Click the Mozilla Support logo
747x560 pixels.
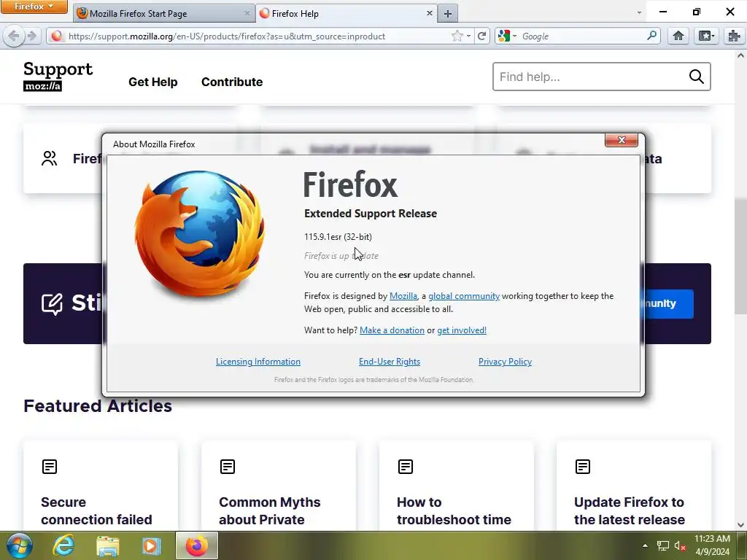point(58,76)
